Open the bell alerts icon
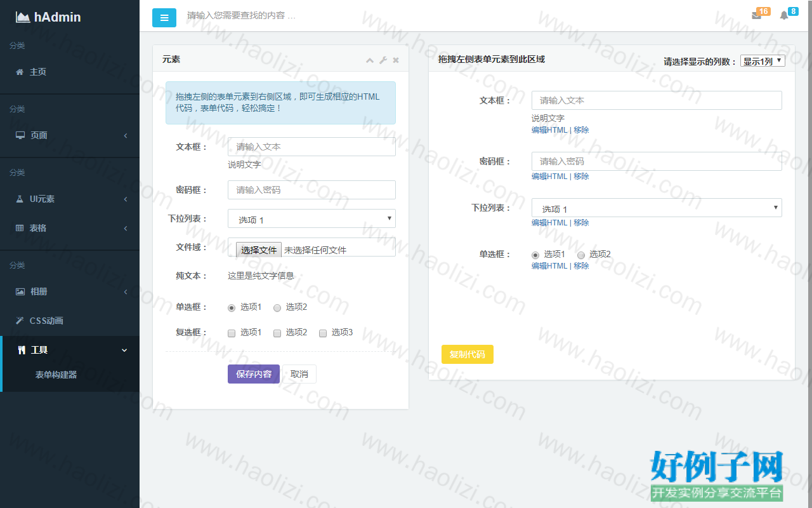The width and height of the screenshot is (812, 508). [x=784, y=15]
